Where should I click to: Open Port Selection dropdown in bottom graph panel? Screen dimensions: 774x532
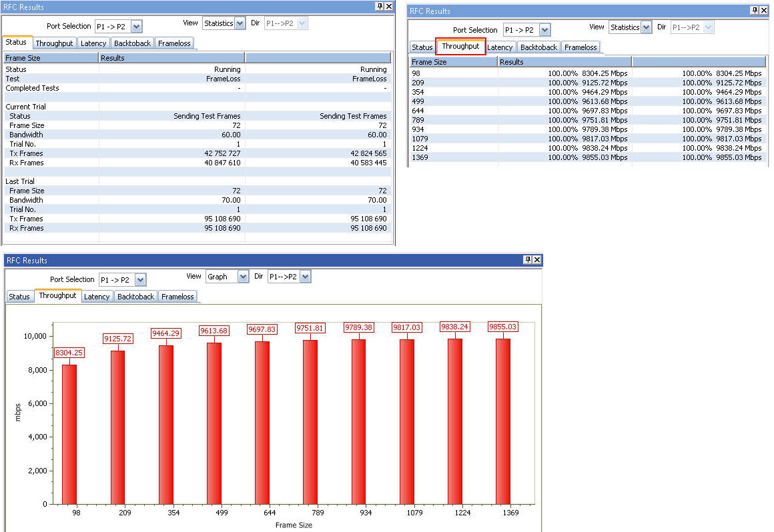[141, 280]
